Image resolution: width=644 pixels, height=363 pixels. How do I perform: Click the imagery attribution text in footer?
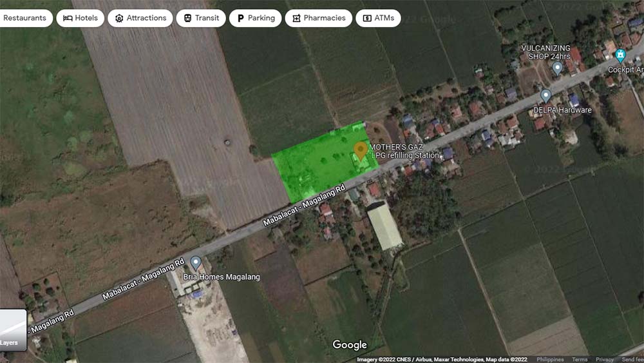(442, 359)
